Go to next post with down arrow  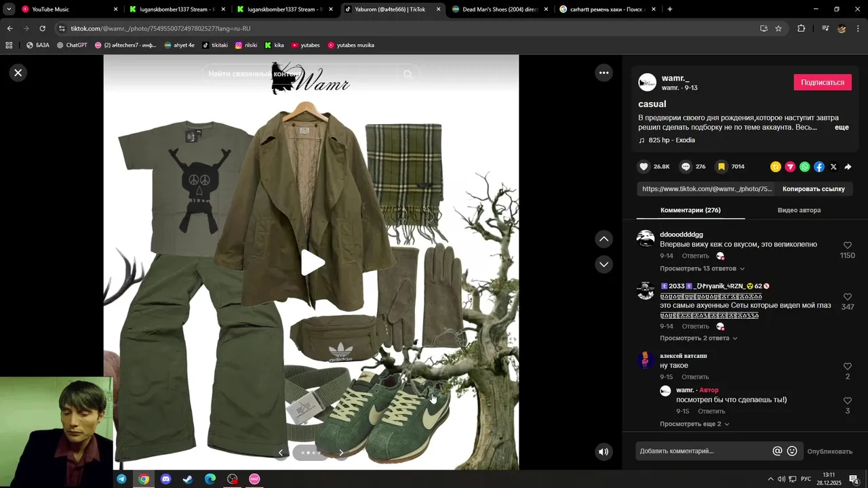coord(604,264)
